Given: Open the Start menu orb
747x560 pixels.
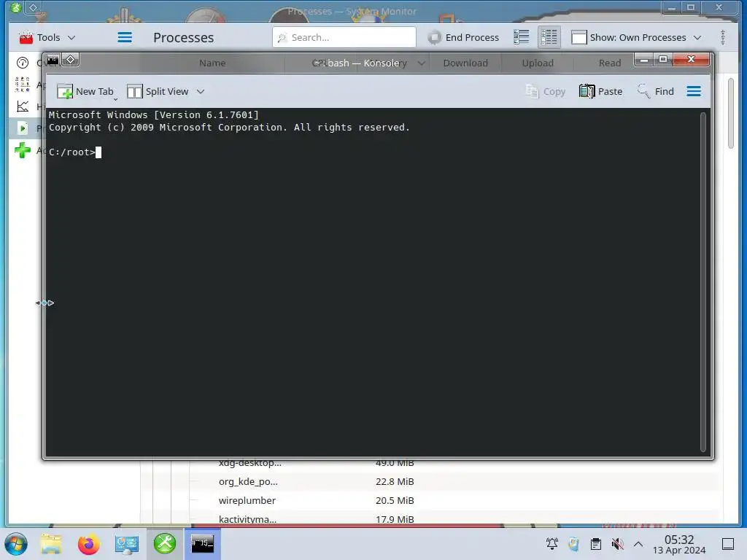Looking at the screenshot, I should 16,544.
